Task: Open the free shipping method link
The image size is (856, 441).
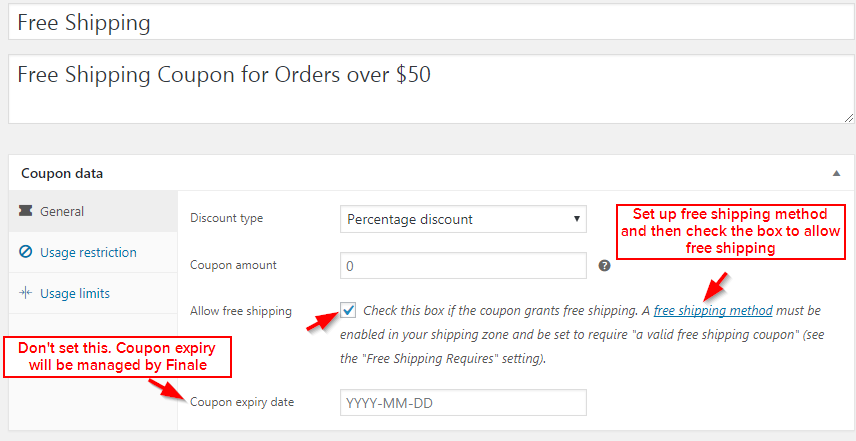Action: pyautogui.click(x=713, y=311)
